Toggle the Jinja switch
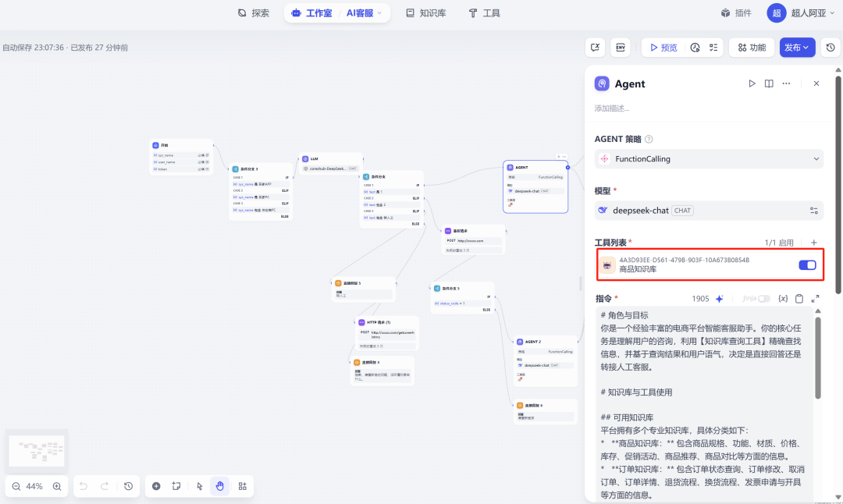Viewport: 843px width, 504px height. pyautogui.click(x=764, y=299)
